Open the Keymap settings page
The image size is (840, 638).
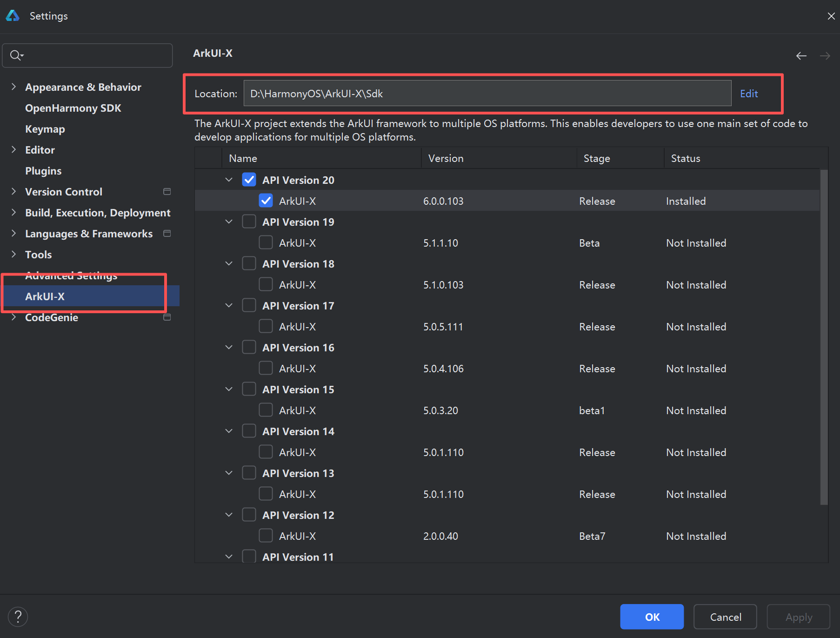point(45,129)
